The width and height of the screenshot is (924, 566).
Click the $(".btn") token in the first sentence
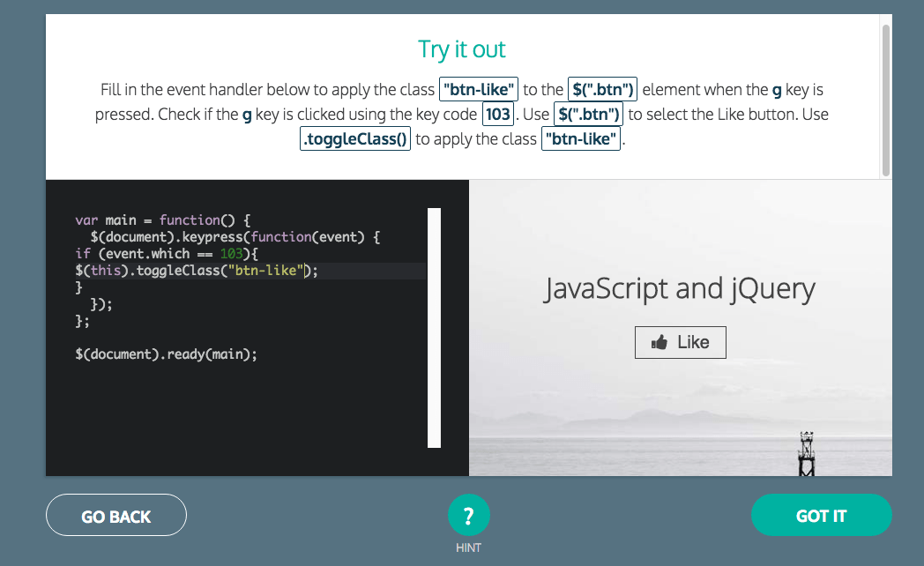click(x=601, y=88)
